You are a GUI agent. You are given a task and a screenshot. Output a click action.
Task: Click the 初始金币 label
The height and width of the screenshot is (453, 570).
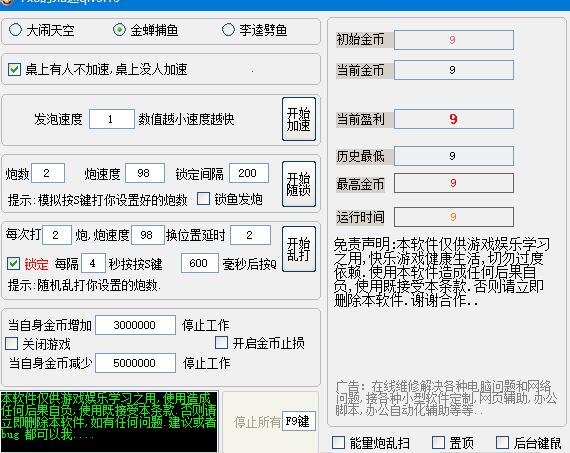click(x=360, y=40)
